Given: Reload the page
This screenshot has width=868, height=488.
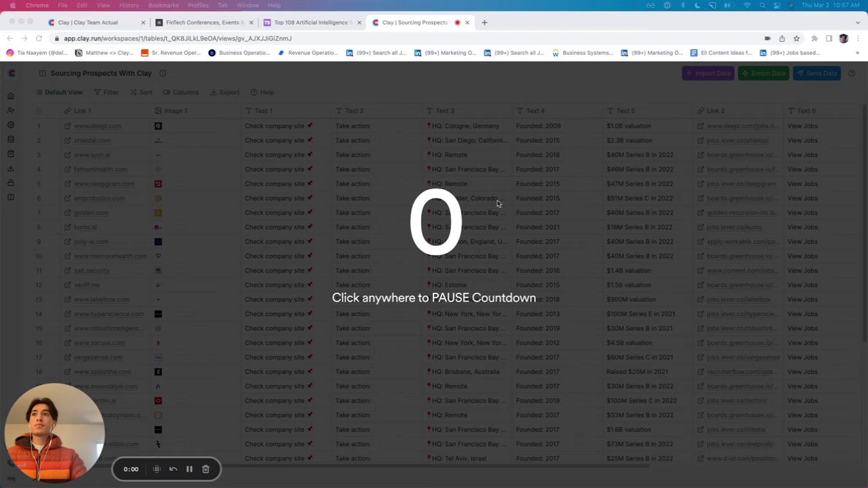Looking at the screenshot, I should click(x=39, y=39).
